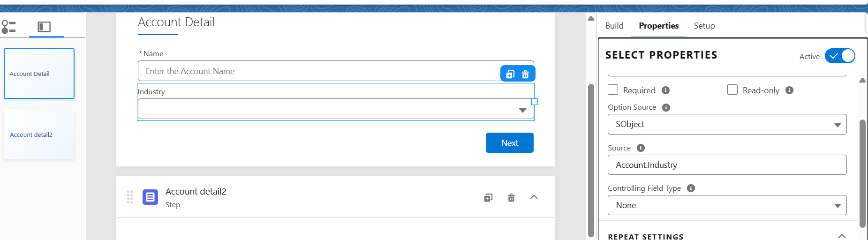Toggle the Active switch off
This screenshot has width=868, height=240.
click(839, 56)
